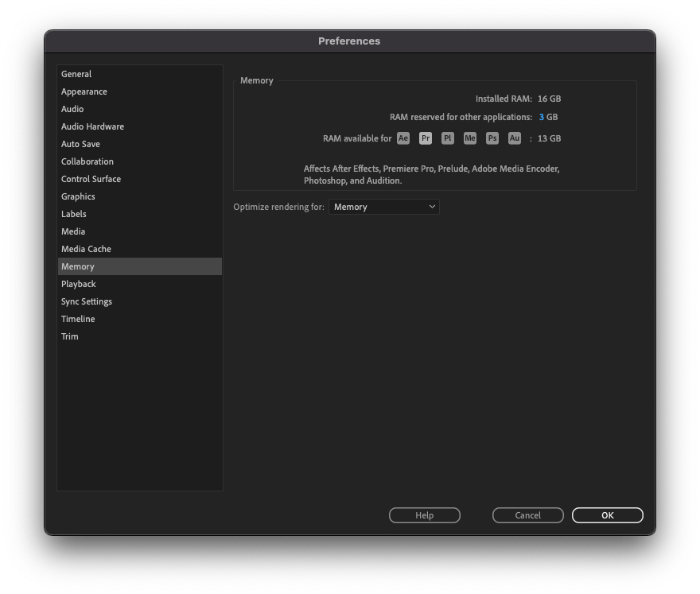Screen dimensions: 700x594
Task: Confirm settings with the OK button
Action: click(607, 514)
